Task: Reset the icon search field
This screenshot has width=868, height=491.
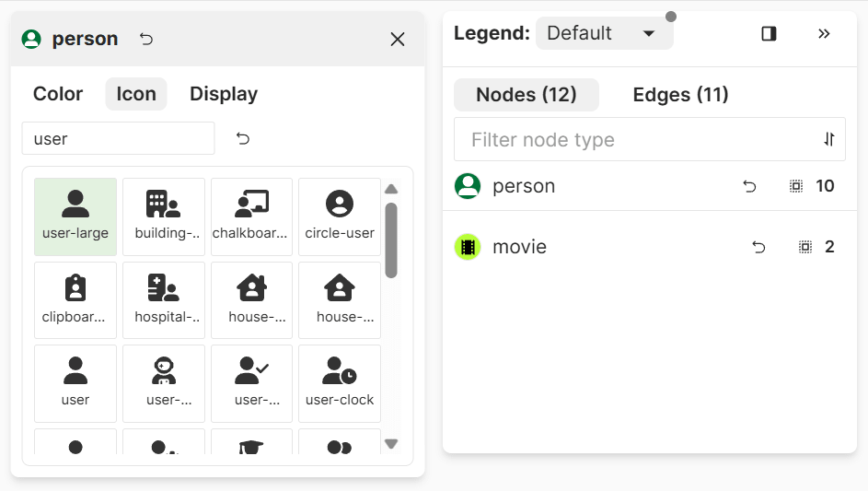Action: pyautogui.click(x=243, y=138)
